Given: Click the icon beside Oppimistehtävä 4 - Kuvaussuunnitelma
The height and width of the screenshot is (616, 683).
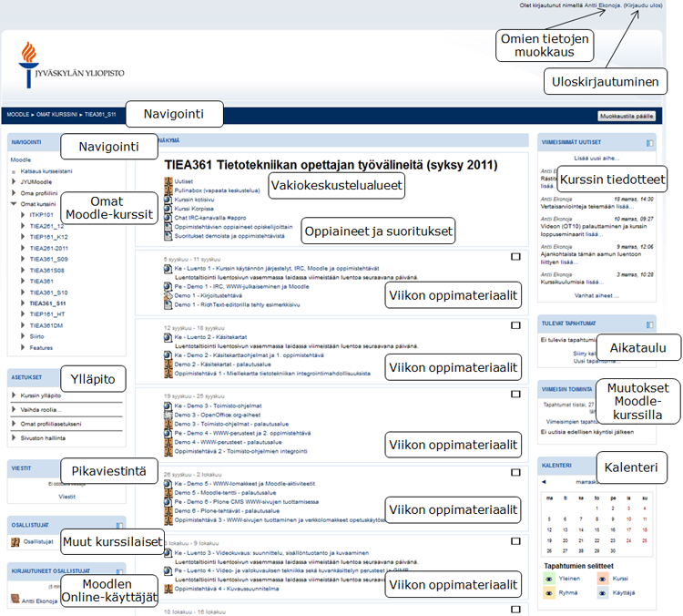Looking at the screenshot, I should [x=168, y=589].
